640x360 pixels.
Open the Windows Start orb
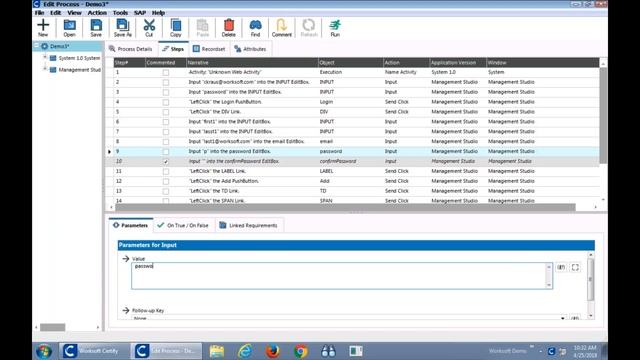click(x=44, y=351)
